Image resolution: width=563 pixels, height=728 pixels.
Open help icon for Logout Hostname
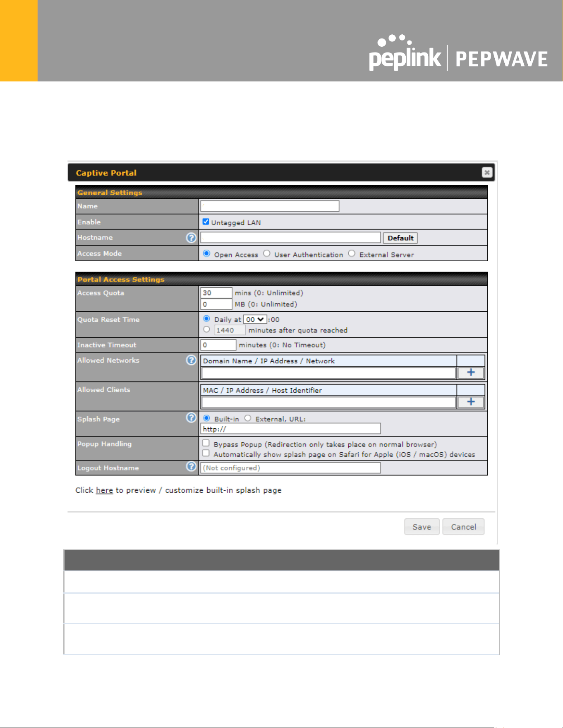[191, 466]
